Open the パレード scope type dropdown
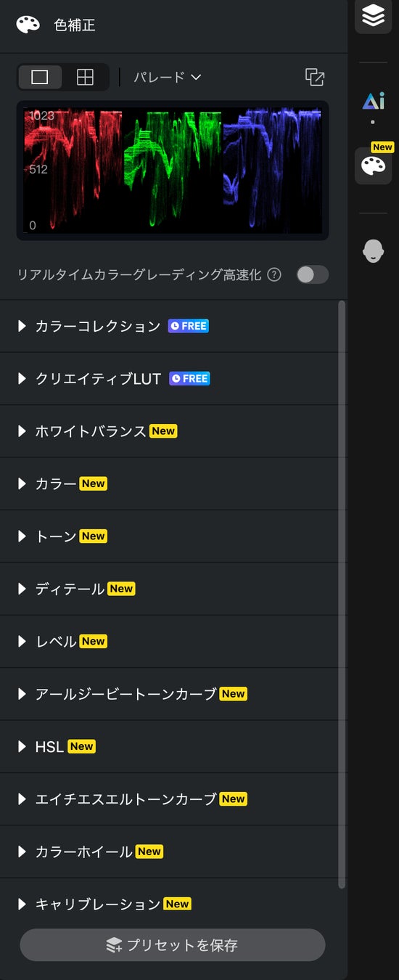This screenshot has height=980, width=399. point(168,77)
